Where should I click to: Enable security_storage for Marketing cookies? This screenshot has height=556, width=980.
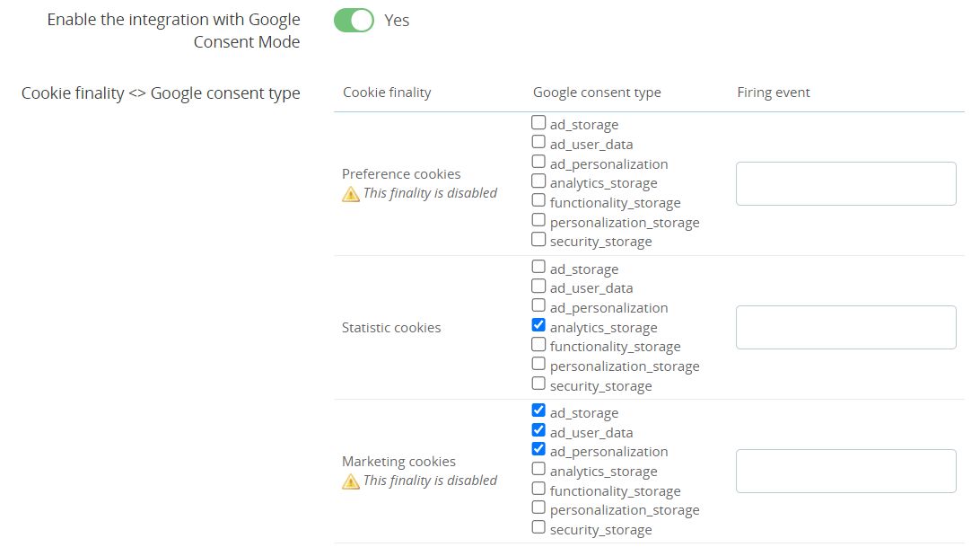click(538, 527)
